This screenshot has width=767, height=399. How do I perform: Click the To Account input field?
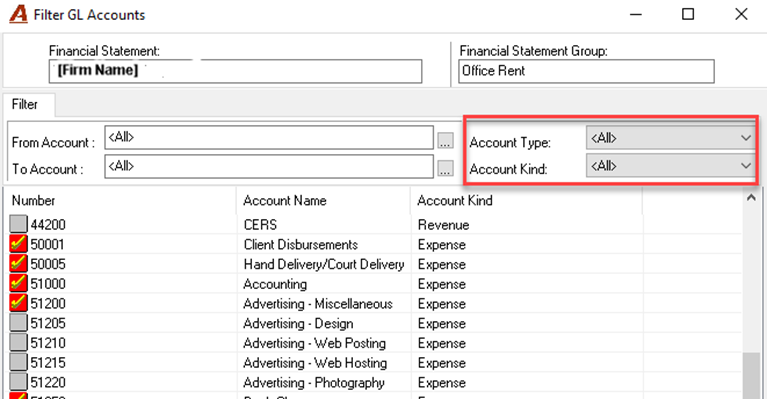coord(269,166)
